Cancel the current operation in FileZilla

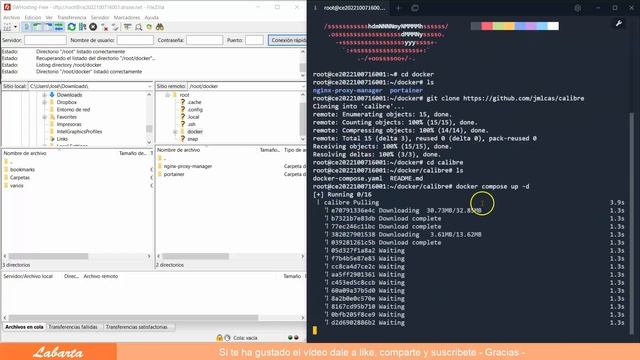point(93,27)
